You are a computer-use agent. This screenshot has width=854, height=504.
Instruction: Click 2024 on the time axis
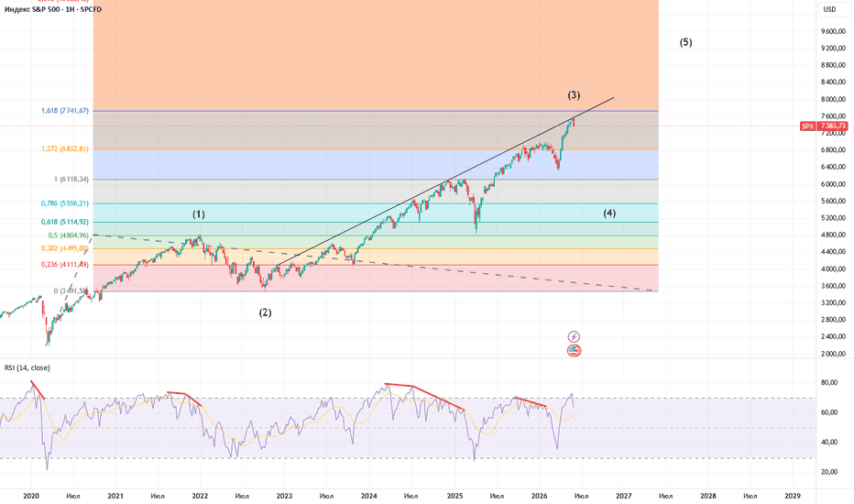coord(368,496)
